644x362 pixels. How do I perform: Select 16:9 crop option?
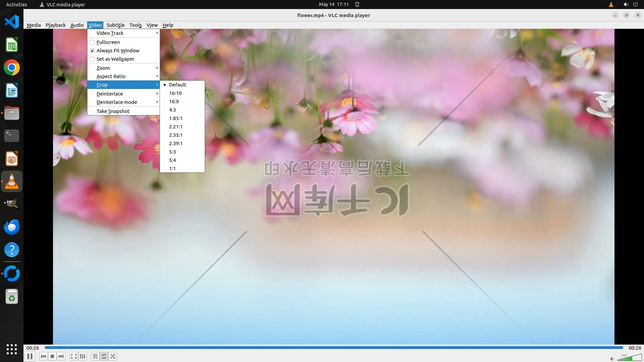point(174,102)
